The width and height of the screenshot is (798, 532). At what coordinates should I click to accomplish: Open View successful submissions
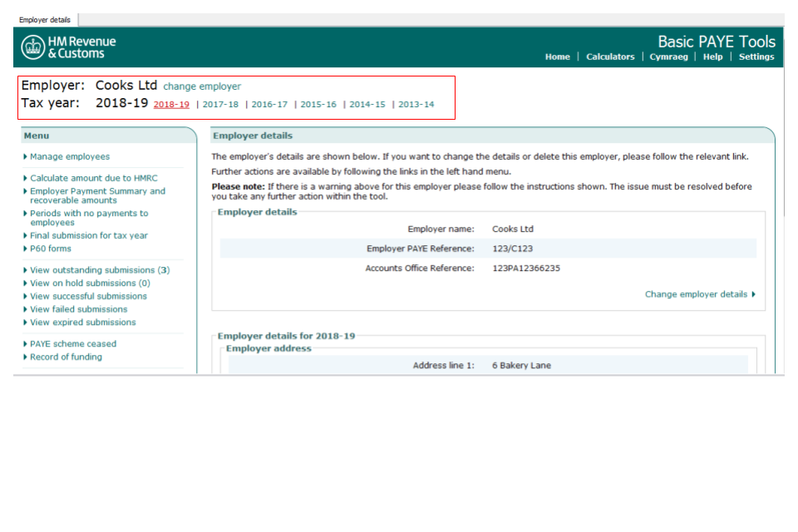88,296
